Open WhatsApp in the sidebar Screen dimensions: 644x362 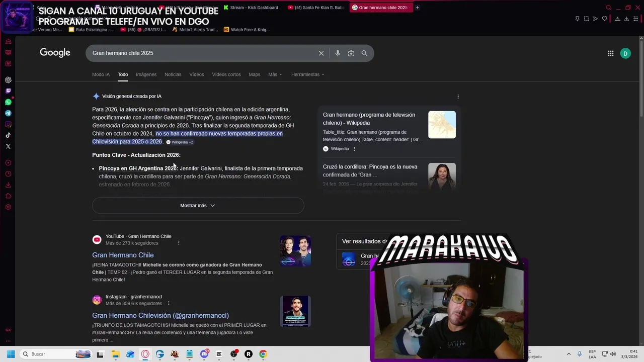[8, 102]
